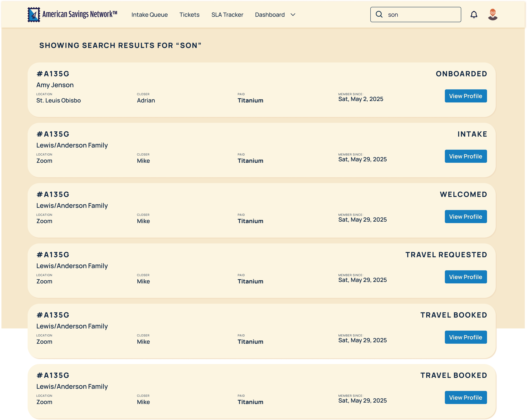Click the American Savings Network brand name text
The height and width of the screenshot is (420, 527).
coord(79,14)
